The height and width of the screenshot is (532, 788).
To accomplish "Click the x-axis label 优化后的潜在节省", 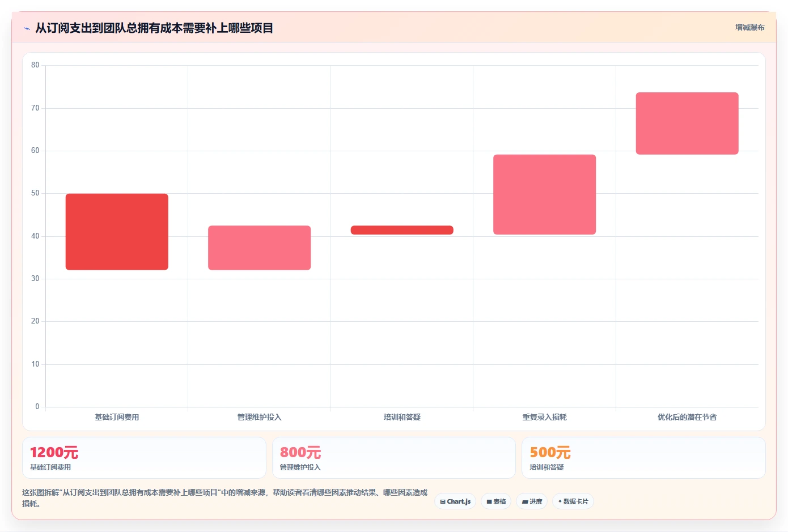I will click(687, 417).
